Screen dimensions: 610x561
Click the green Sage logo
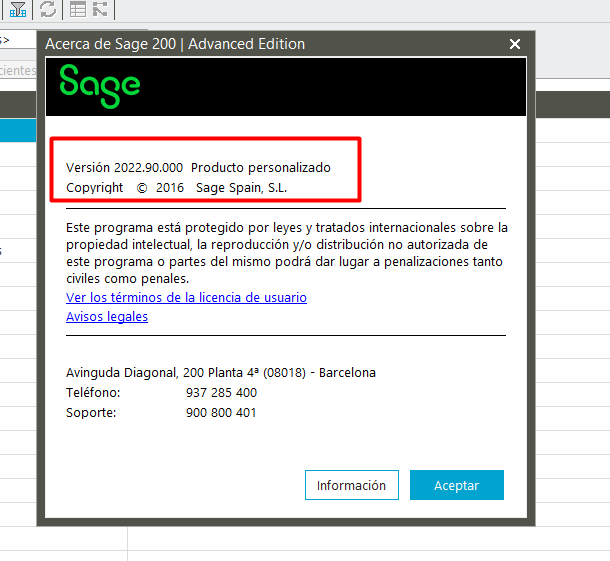click(100, 86)
